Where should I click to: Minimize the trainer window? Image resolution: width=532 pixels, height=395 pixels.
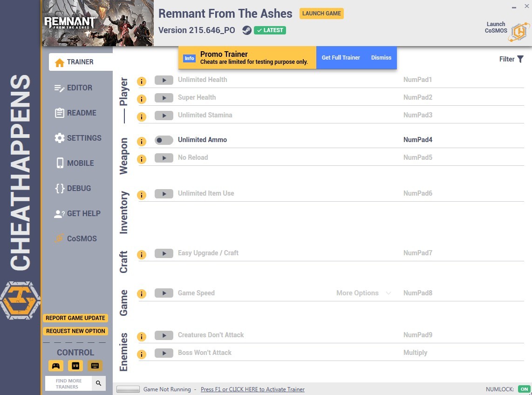click(514, 7)
